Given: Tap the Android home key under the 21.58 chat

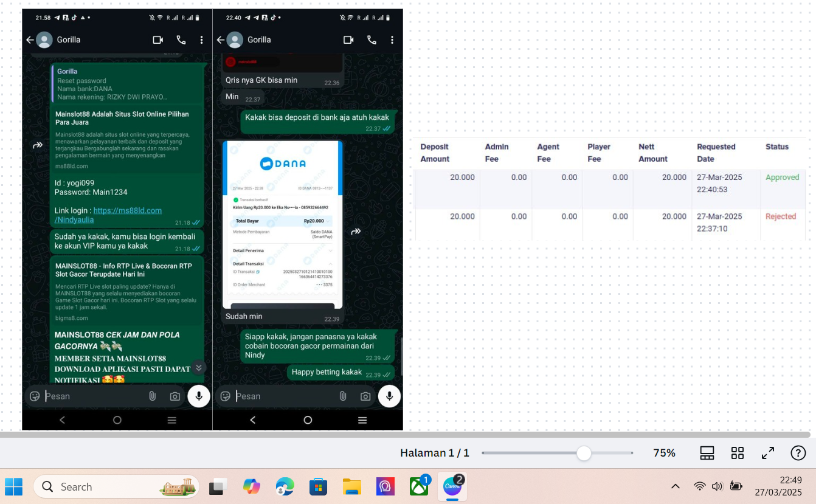Looking at the screenshot, I should pos(117,420).
